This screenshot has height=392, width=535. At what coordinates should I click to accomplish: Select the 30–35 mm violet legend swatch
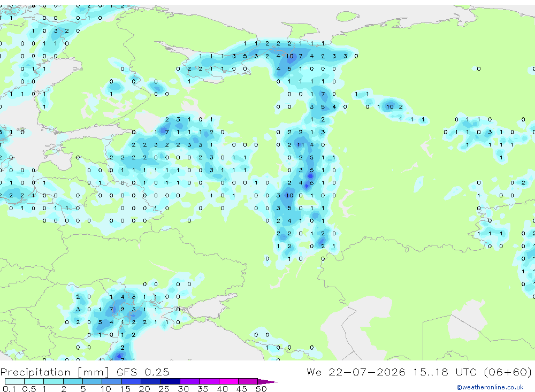point(190,381)
